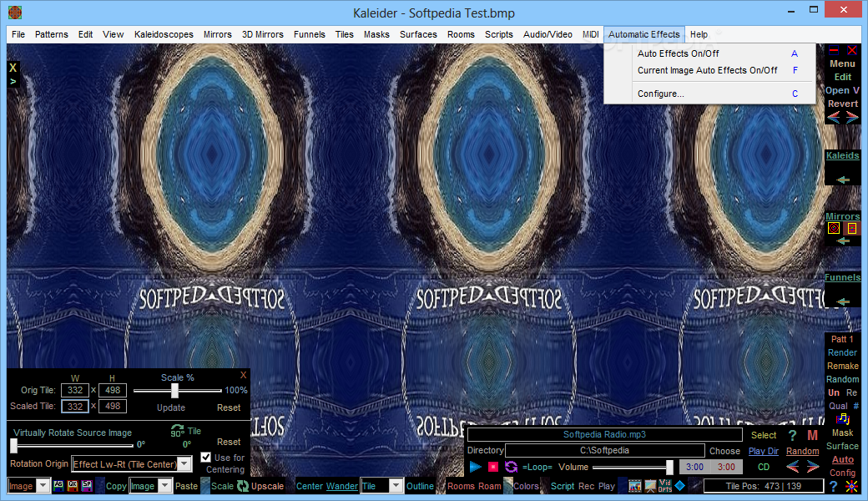Close the tile scale panel with orange X
Screen dimensions: 868x501
(x=243, y=375)
